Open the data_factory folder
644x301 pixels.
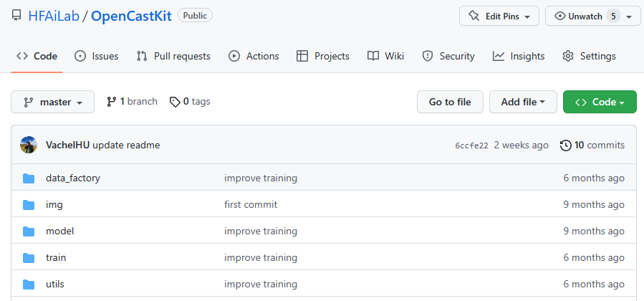(x=73, y=178)
